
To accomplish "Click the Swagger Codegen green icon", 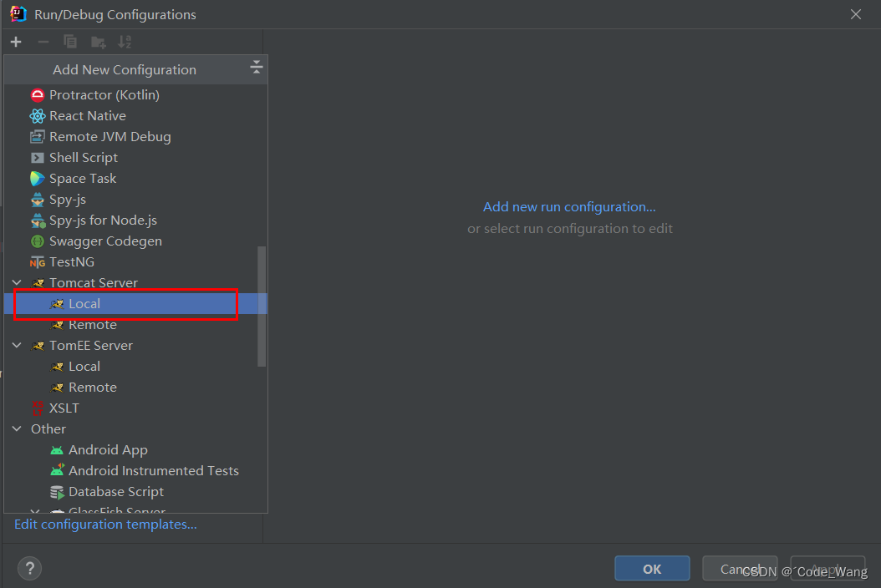I will (37, 241).
